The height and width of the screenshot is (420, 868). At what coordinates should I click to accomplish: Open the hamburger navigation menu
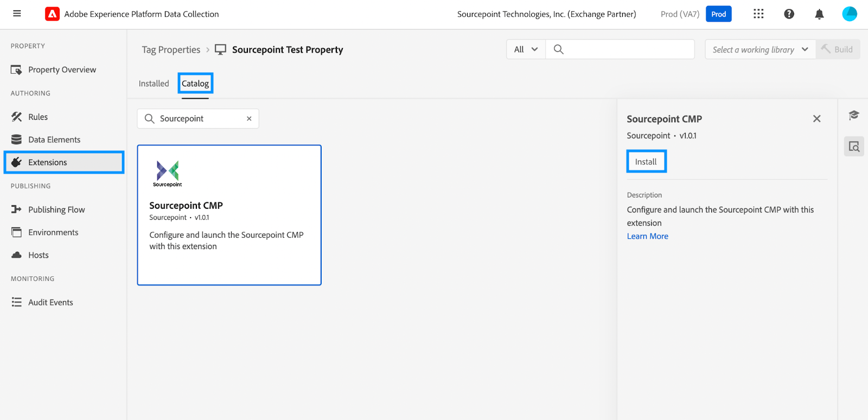tap(17, 14)
